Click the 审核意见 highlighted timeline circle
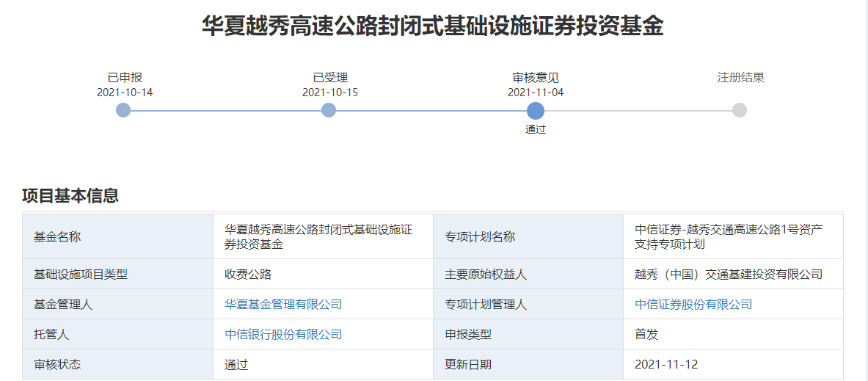Screen dimensions: 868x381 pos(536,111)
